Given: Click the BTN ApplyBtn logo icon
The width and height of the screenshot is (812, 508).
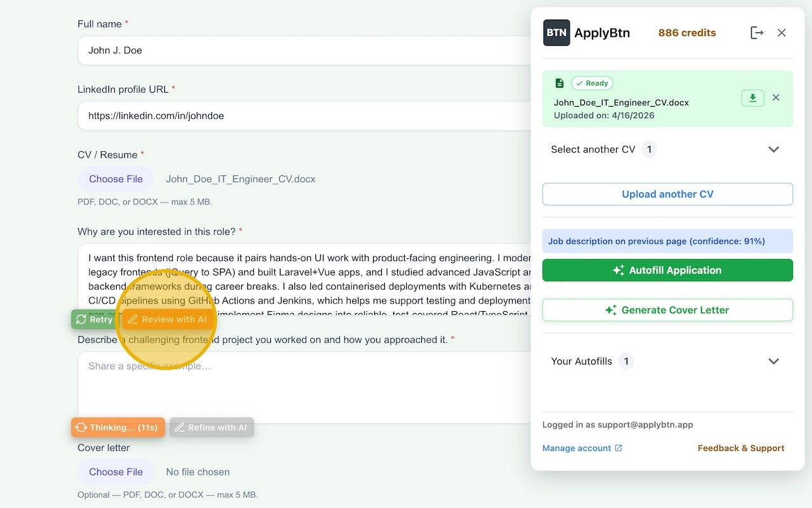Looking at the screenshot, I should [556, 32].
